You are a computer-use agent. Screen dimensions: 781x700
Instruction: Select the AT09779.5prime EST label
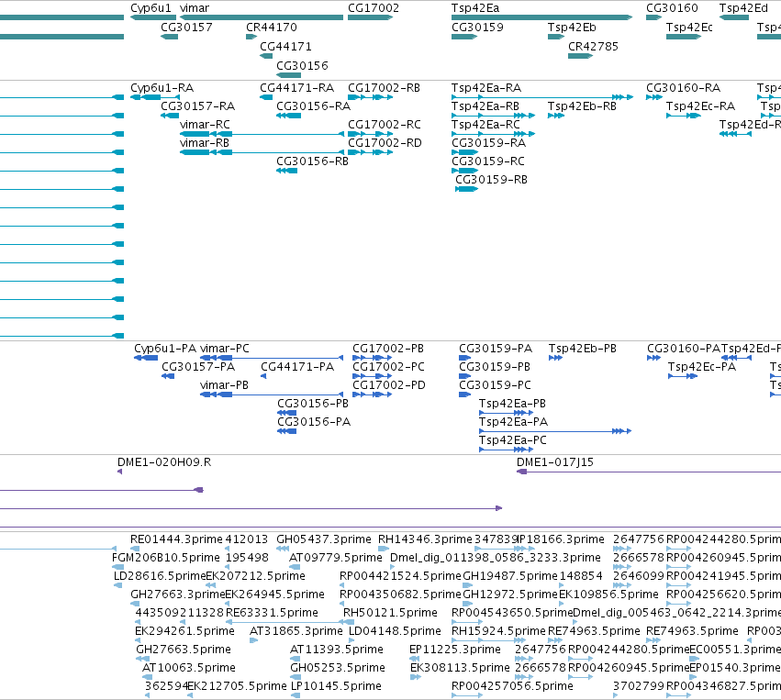coord(335,558)
